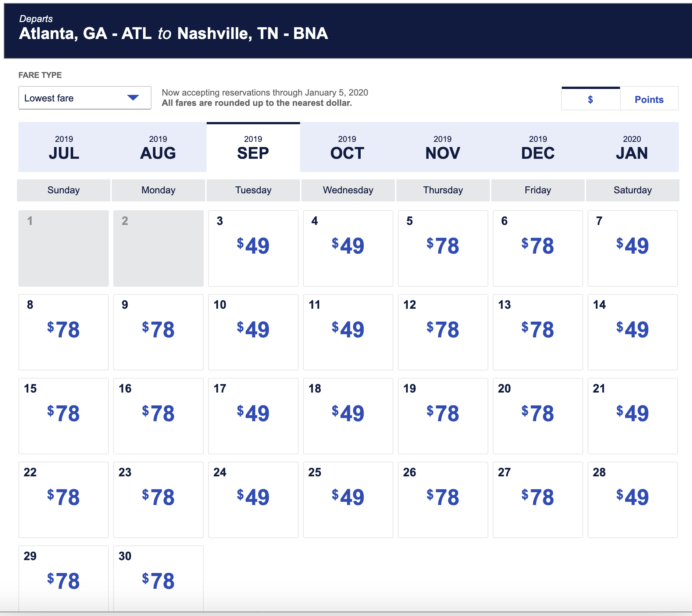Switch fare display to Points
This screenshot has width=692, height=616.
click(x=649, y=99)
